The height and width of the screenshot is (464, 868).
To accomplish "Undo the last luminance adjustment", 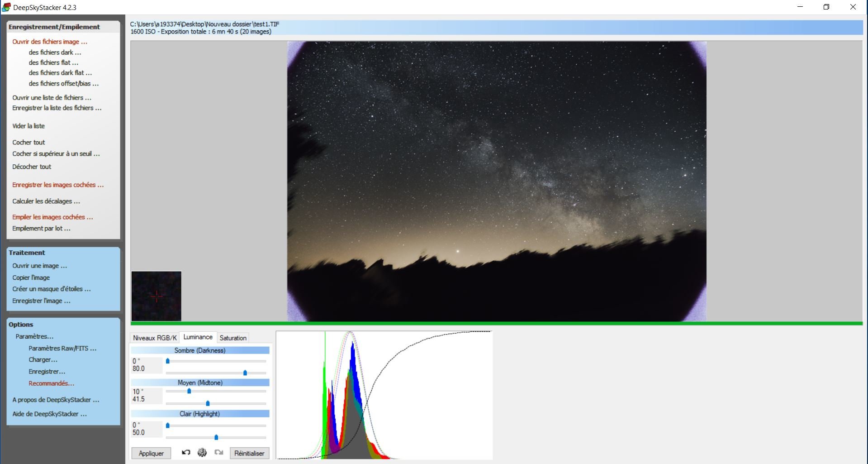I will point(186,452).
